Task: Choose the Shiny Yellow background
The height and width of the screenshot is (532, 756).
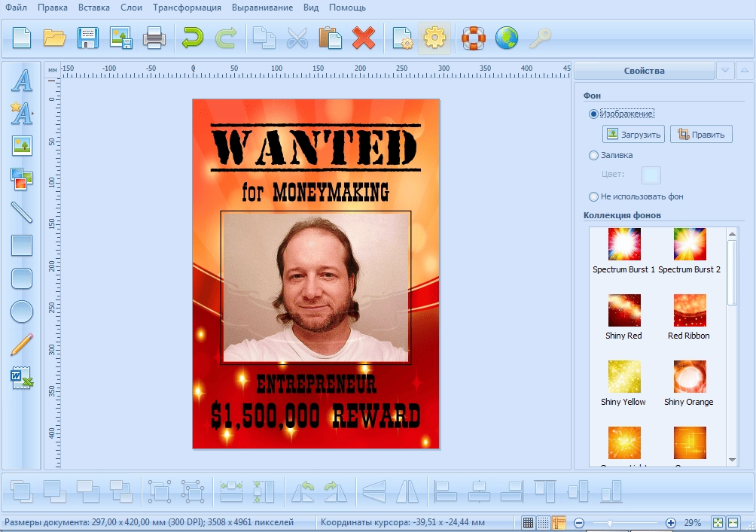Action: point(623,383)
